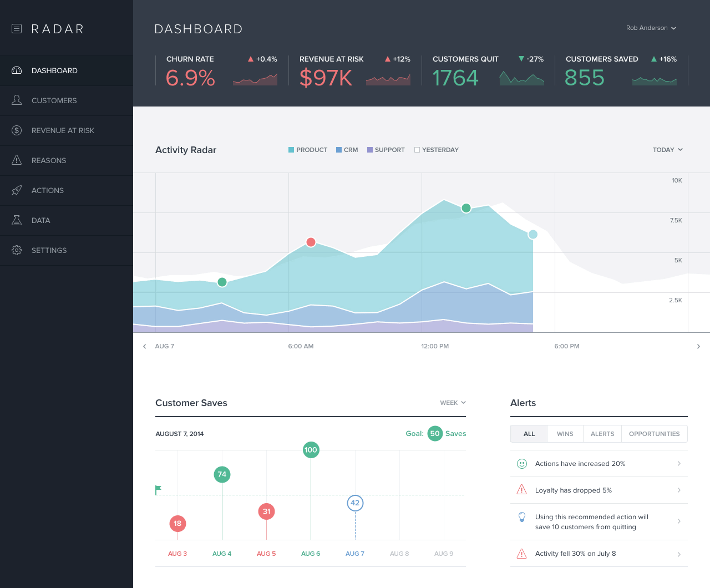Click the SUPPORT purple color swatch in the legend
Screen dimensions: 710x588
370,150
